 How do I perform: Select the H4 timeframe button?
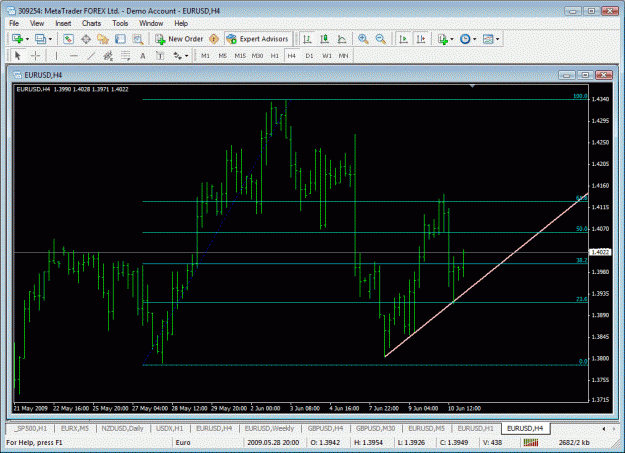tap(292, 56)
